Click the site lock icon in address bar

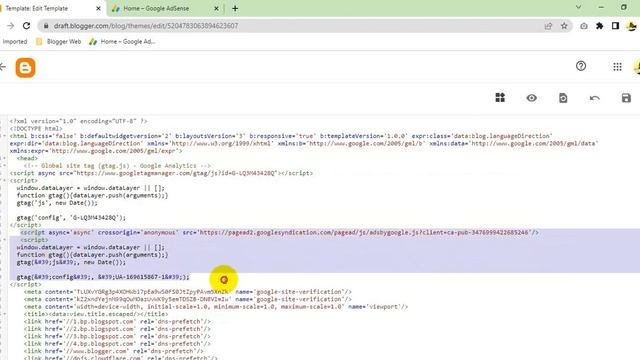point(46,26)
